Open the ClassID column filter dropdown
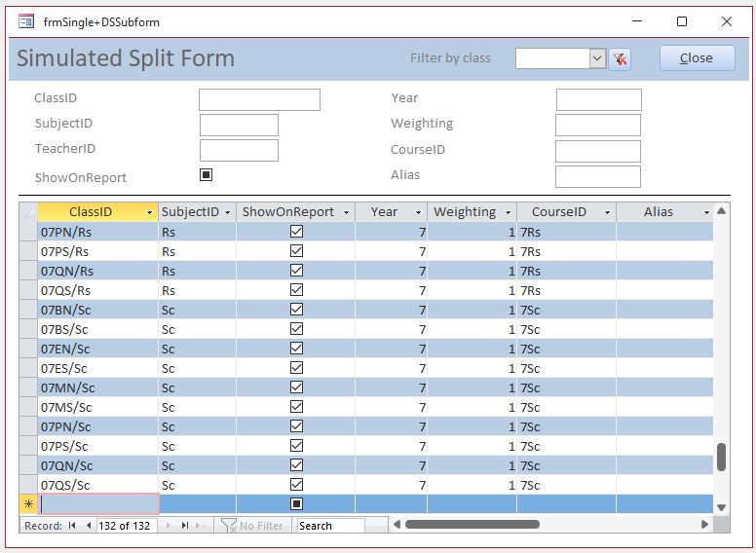 (149, 212)
